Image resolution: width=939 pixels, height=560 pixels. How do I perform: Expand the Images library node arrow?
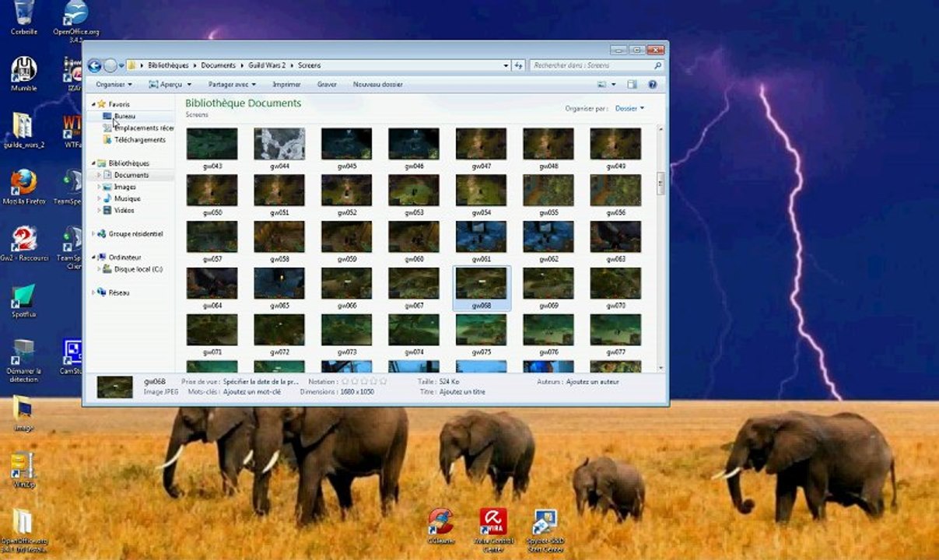click(x=99, y=187)
